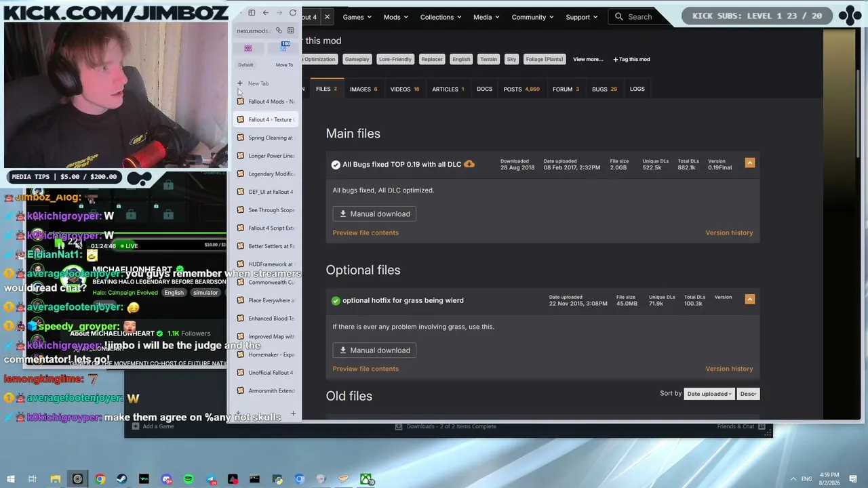Screen dimensions: 868x488
Task: Open the grid icon beside the link icon
Action: coord(291,30)
